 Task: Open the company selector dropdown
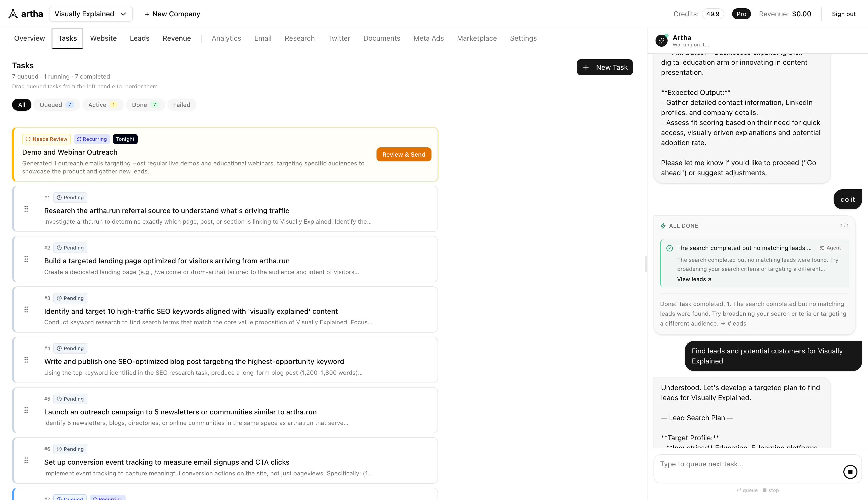click(91, 14)
